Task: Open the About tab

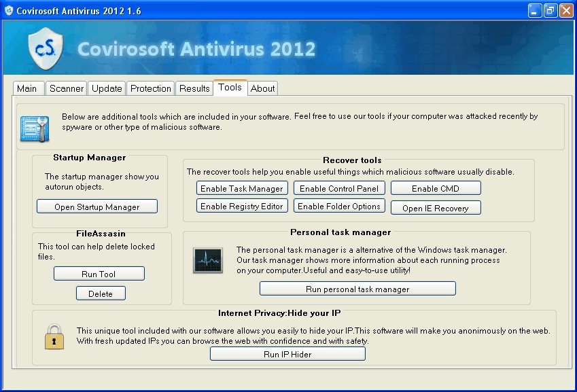Action: click(263, 88)
